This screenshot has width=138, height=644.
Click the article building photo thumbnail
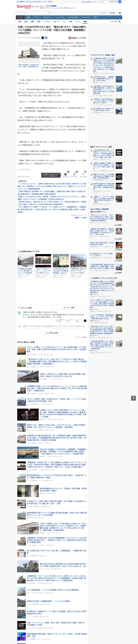click(x=29, y=52)
